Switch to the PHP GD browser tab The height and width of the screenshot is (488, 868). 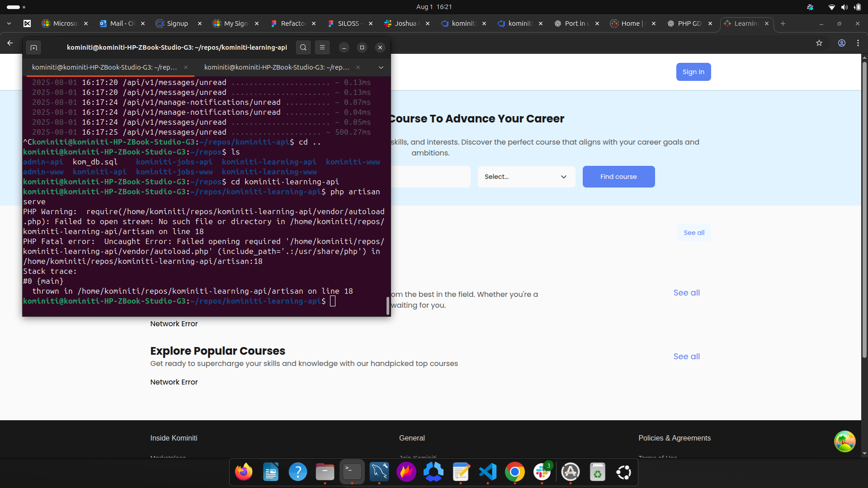pyautogui.click(x=689, y=23)
